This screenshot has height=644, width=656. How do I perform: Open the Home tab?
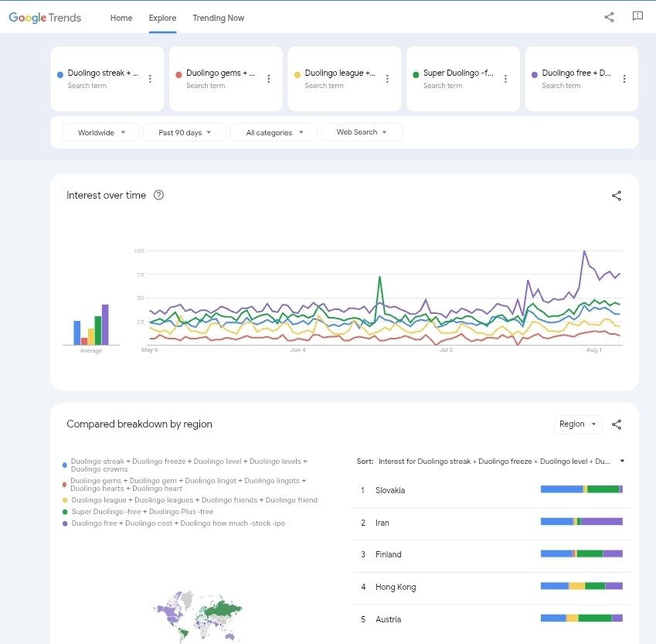coord(121,18)
